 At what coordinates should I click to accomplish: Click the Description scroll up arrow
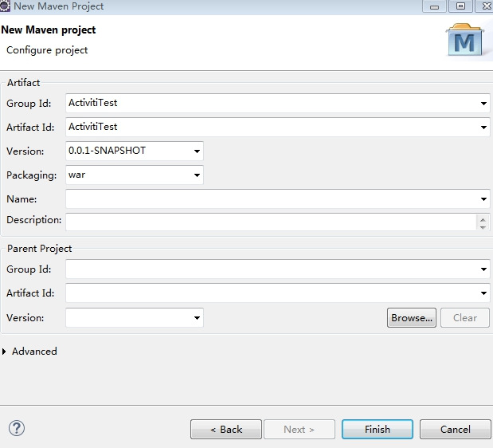point(483,219)
